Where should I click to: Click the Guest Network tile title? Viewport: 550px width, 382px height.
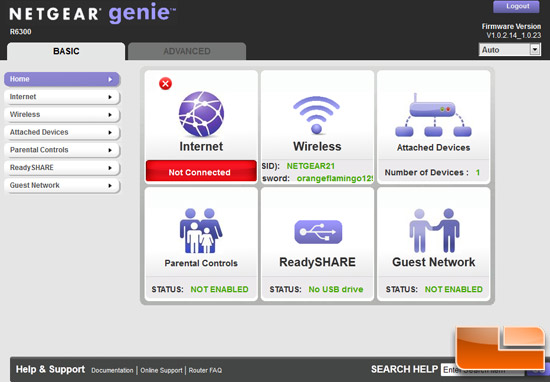pyautogui.click(x=434, y=262)
